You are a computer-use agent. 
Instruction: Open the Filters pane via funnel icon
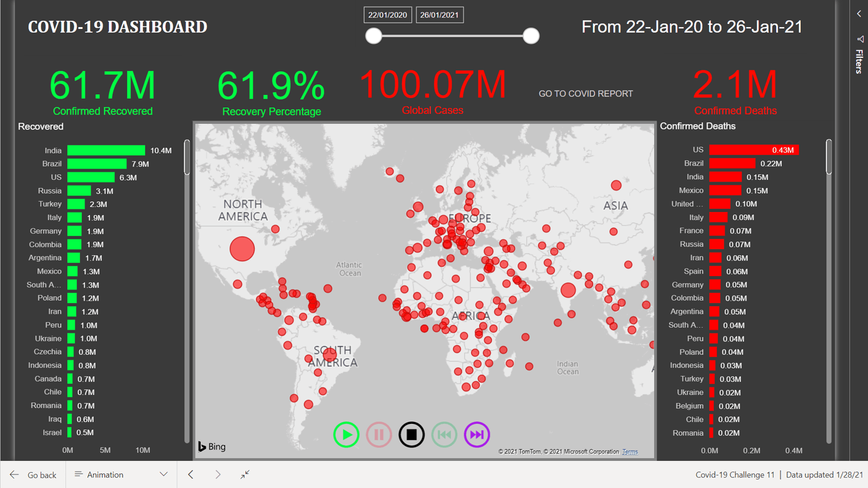click(x=860, y=39)
